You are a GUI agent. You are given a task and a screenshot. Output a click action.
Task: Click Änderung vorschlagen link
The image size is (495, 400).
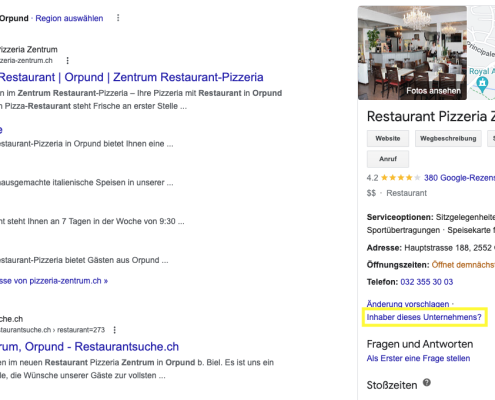[408, 304]
